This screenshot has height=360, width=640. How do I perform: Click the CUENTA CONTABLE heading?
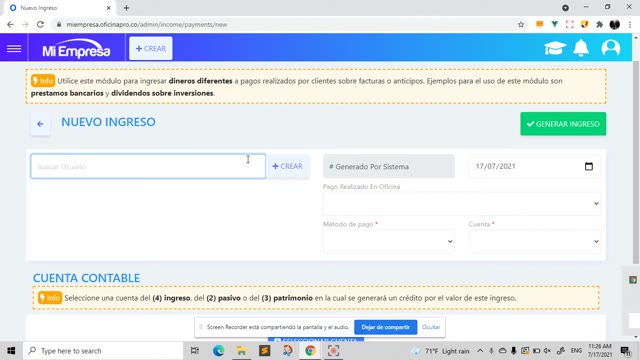tap(86, 278)
